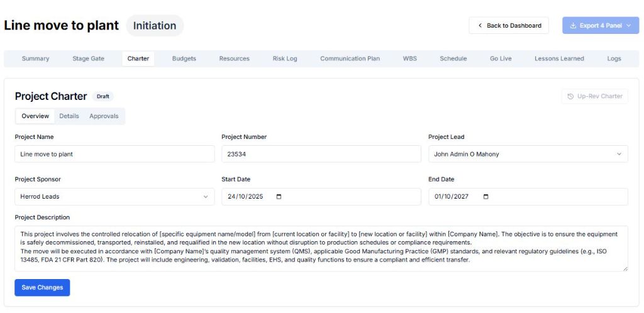Screen dimensions: 644x313
Task: Click the Project Charter heading
Action: pyautogui.click(x=51, y=96)
